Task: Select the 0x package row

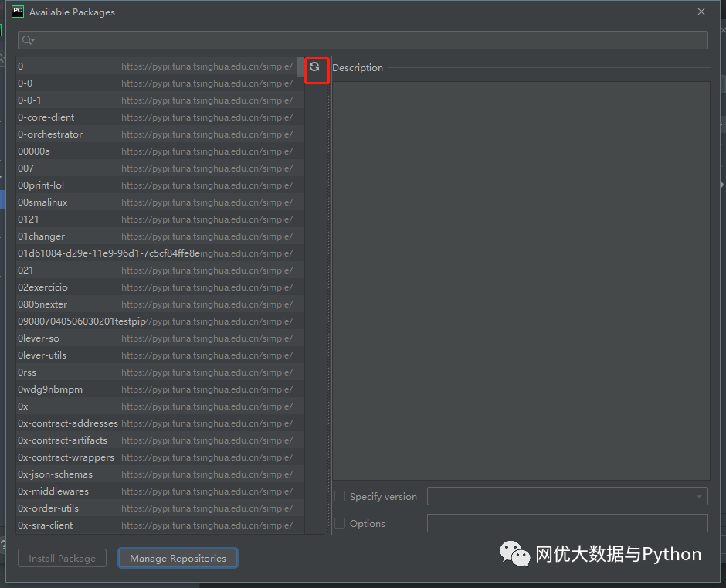Action: (160, 406)
